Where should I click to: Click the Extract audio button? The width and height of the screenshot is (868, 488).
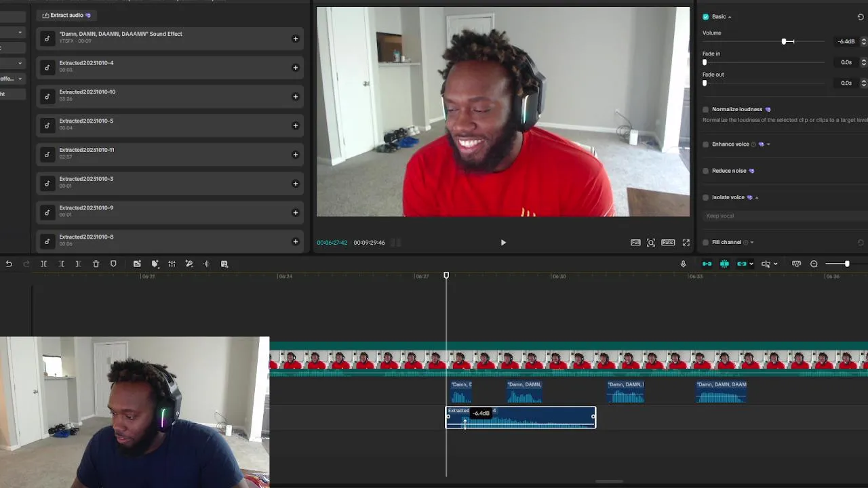[66, 15]
